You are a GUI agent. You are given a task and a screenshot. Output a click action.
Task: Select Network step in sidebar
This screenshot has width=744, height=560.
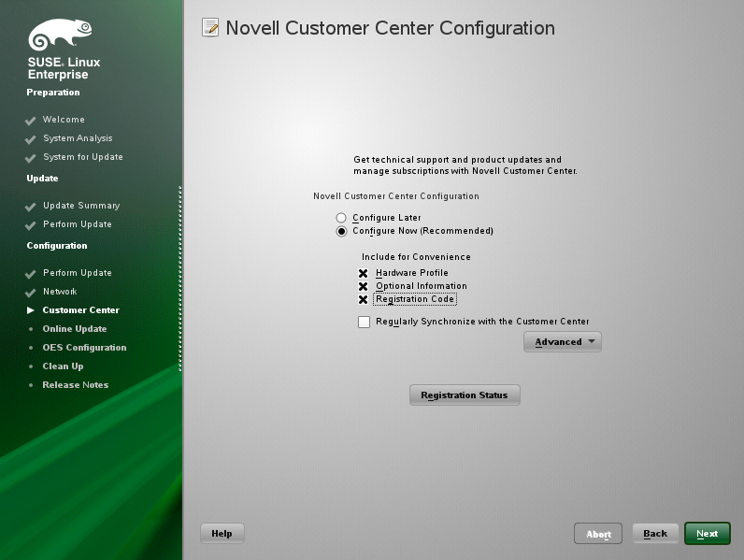60,292
